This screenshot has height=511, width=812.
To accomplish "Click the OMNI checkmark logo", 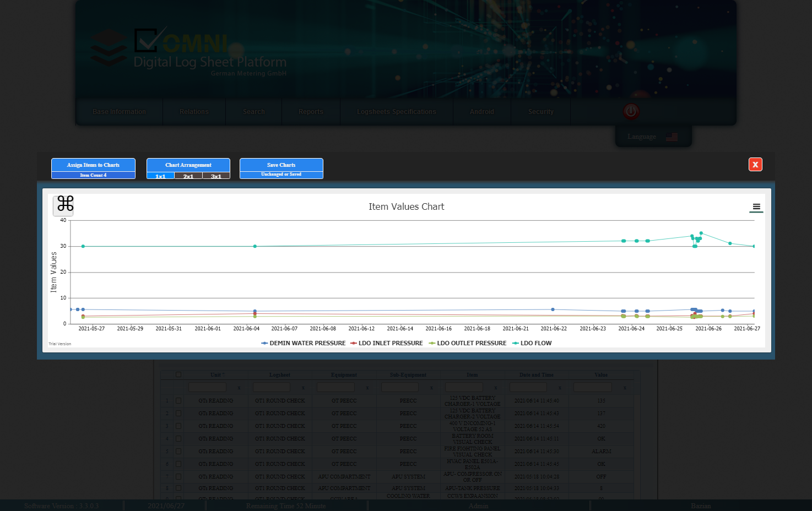I will click(x=147, y=41).
